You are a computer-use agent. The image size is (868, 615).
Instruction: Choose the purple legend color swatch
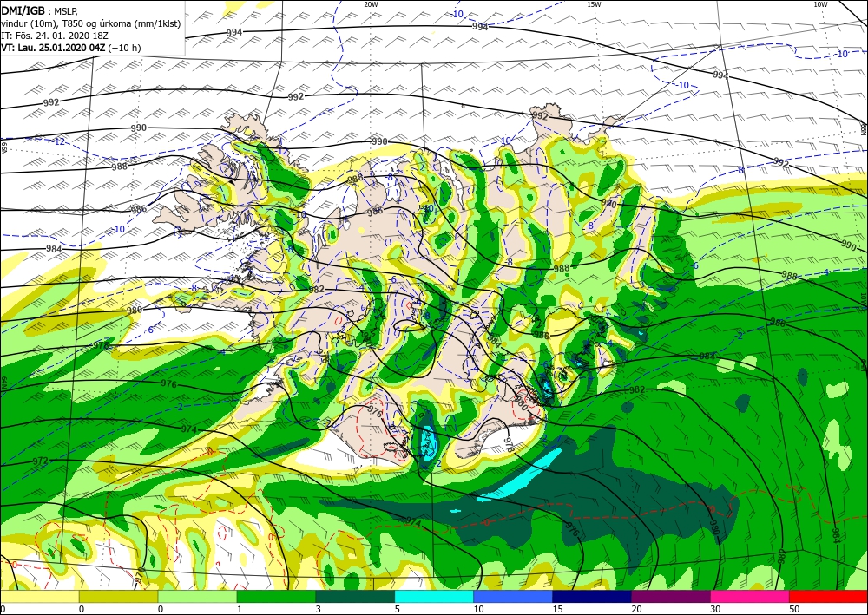coord(671,597)
